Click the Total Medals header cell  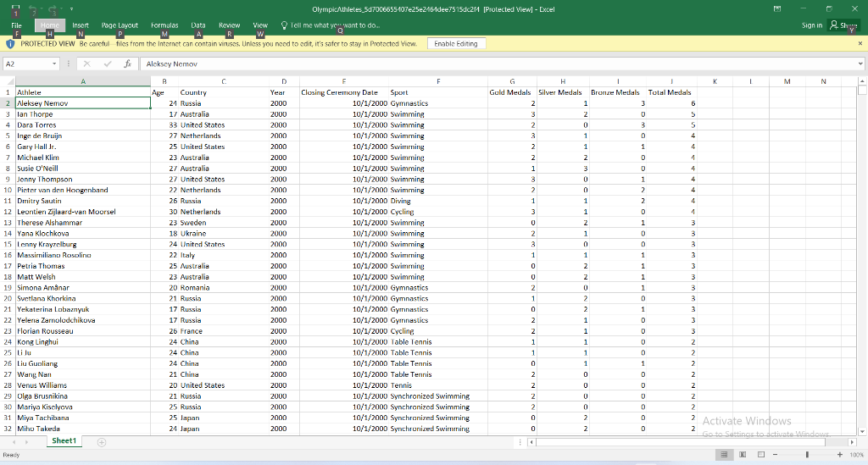pos(671,92)
